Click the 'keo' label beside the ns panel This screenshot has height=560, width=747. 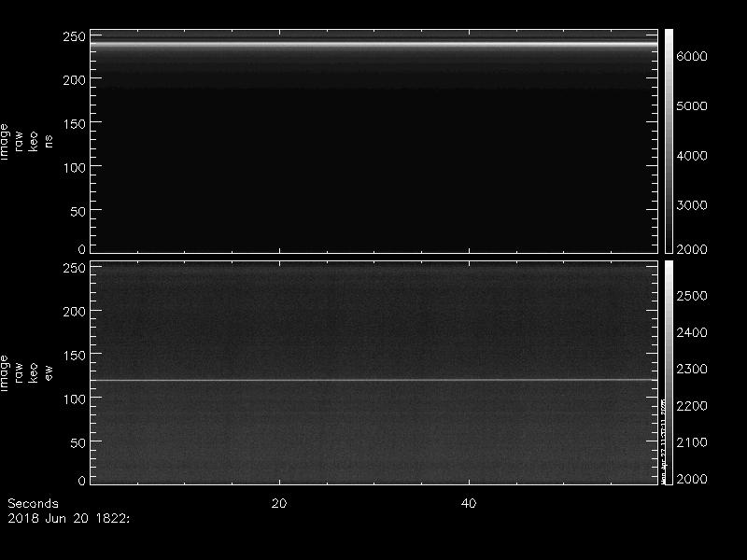click(33, 142)
